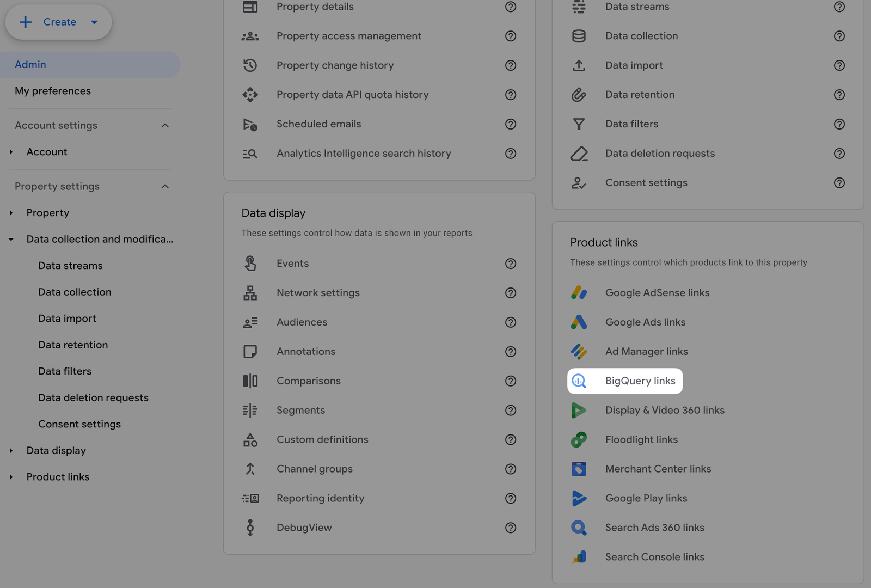Click the Reporting identity icon
Image resolution: width=871 pixels, height=588 pixels.
[250, 499]
